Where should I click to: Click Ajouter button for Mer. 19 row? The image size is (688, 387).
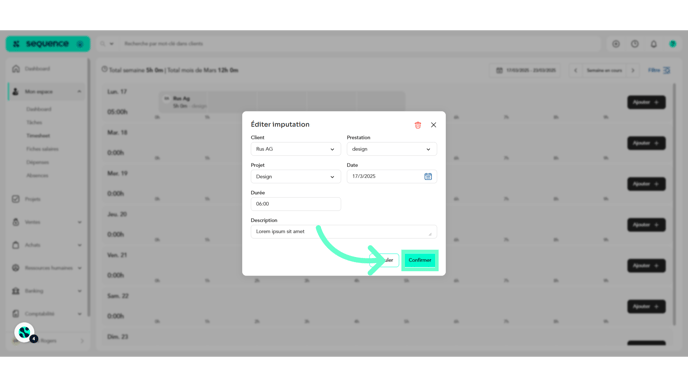click(646, 184)
